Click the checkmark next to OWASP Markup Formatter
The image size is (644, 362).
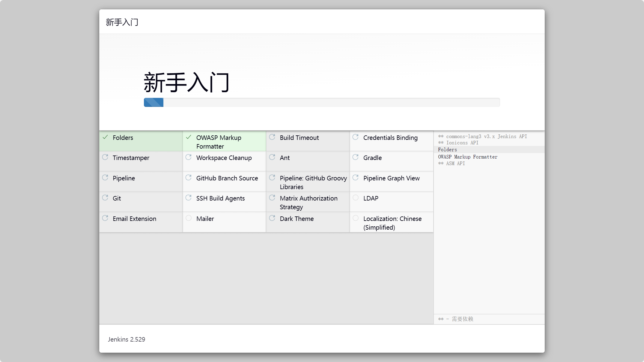click(189, 137)
